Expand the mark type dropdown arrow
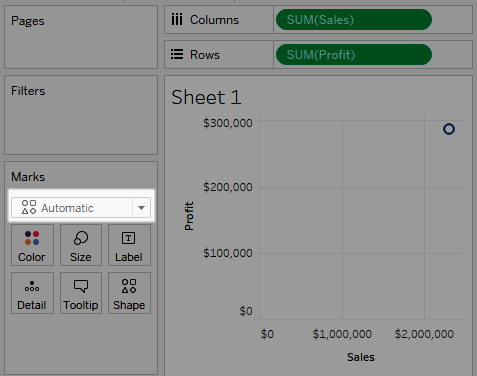Viewport: 477px width, 376px height. pyautogui.click(x=141, y=208)
